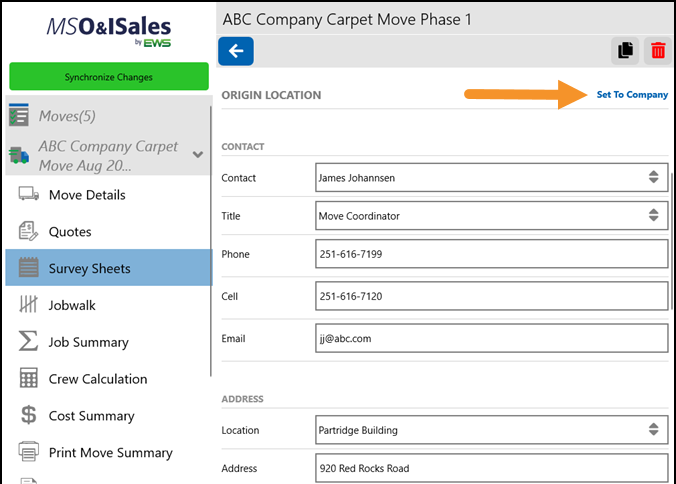676x484 pixels.
Task: Click the Moves list icon
Action: (18, 116)
